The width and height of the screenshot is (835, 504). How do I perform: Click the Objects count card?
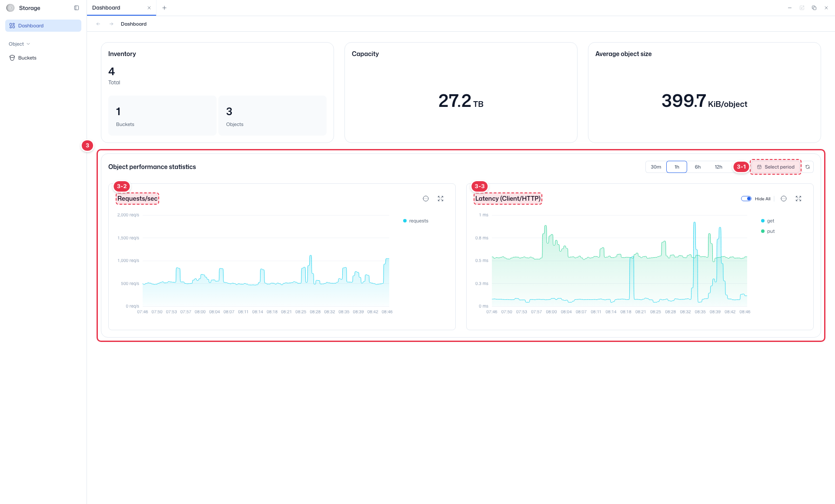272,116
